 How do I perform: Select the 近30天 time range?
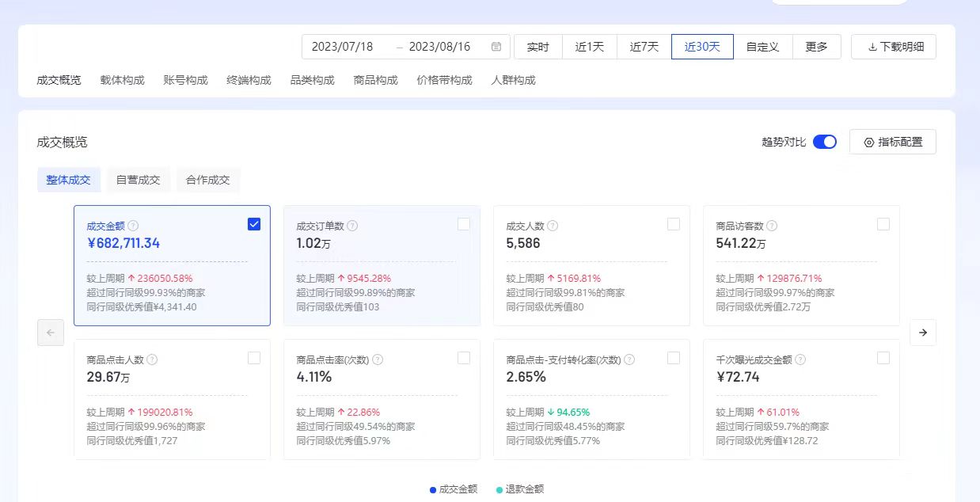click(x=703, y=47)
